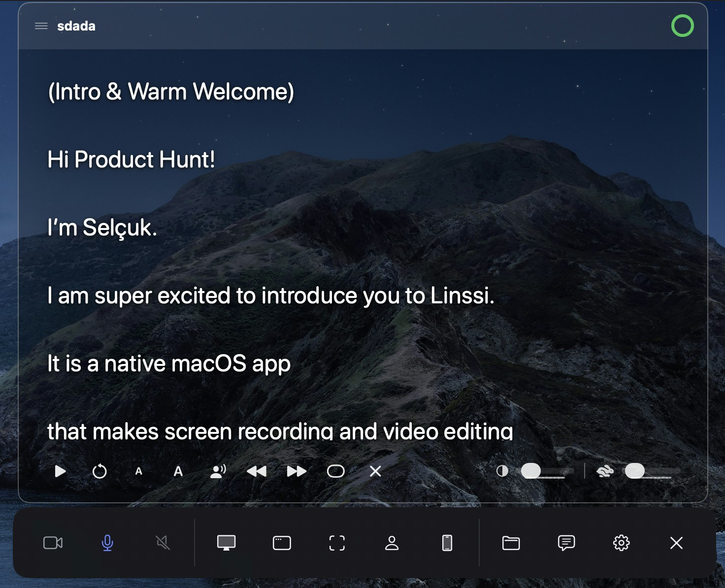The width and height of the screenshot is (725, 588).
Task: Restart the teleprompter from the beginning
Action: coord(100,471)
